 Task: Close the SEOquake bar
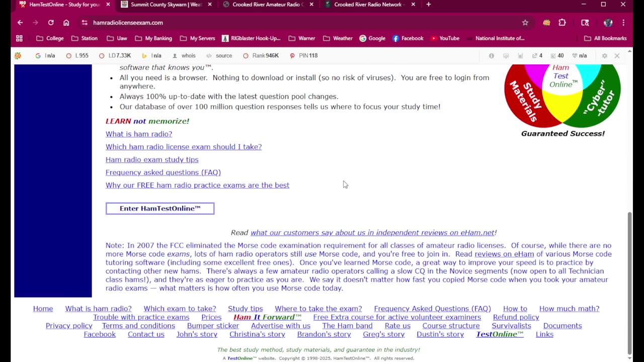[x=617, y=56]
